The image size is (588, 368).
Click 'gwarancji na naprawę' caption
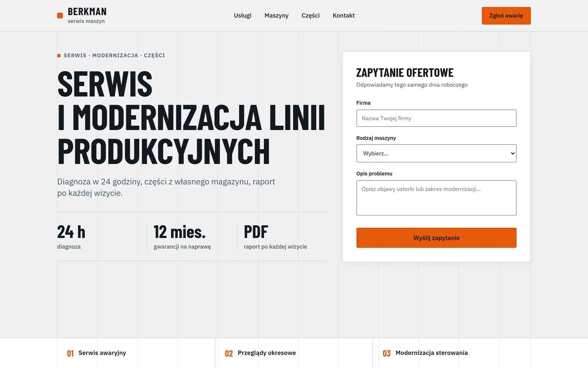click(x=182, y=247)
